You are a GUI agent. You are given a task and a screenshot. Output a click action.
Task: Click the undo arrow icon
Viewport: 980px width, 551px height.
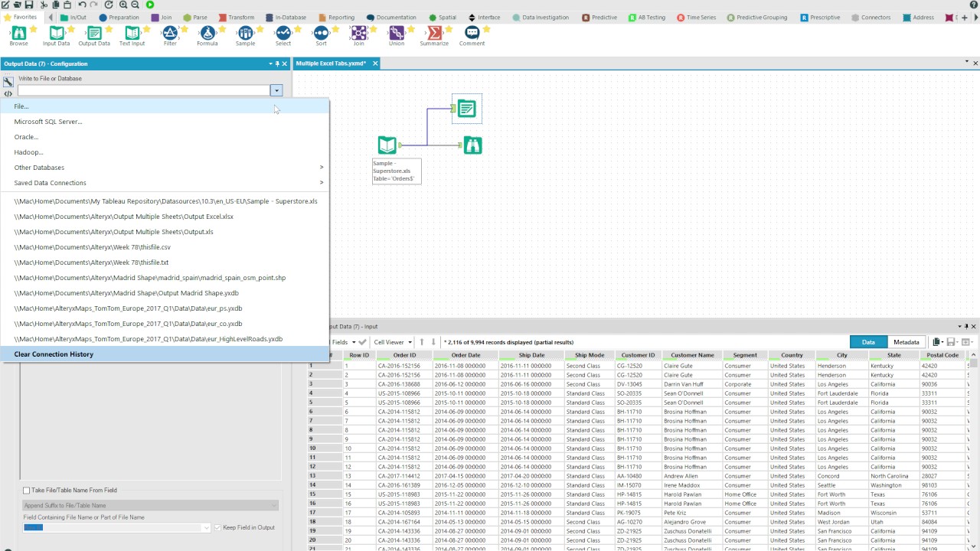click(x=82, y=5)
